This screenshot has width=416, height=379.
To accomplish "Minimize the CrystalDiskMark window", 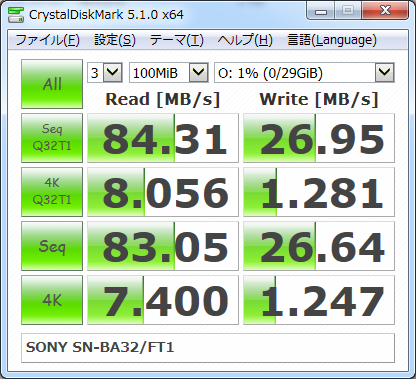I will (x=321, y=11).
